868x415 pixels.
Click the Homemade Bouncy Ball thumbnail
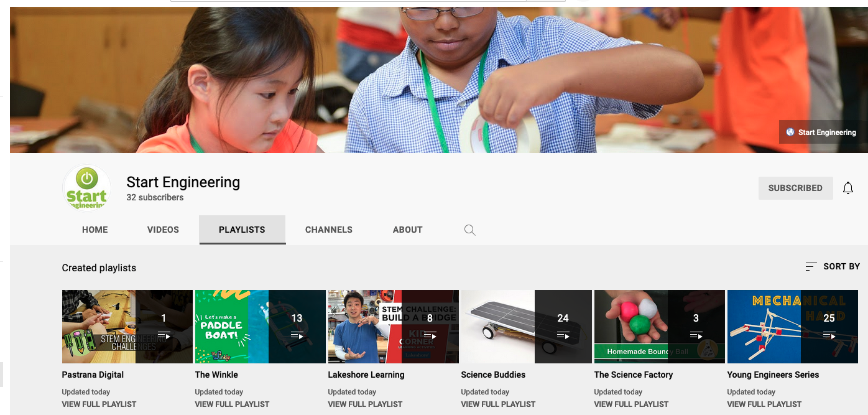[x=659, y=327]
